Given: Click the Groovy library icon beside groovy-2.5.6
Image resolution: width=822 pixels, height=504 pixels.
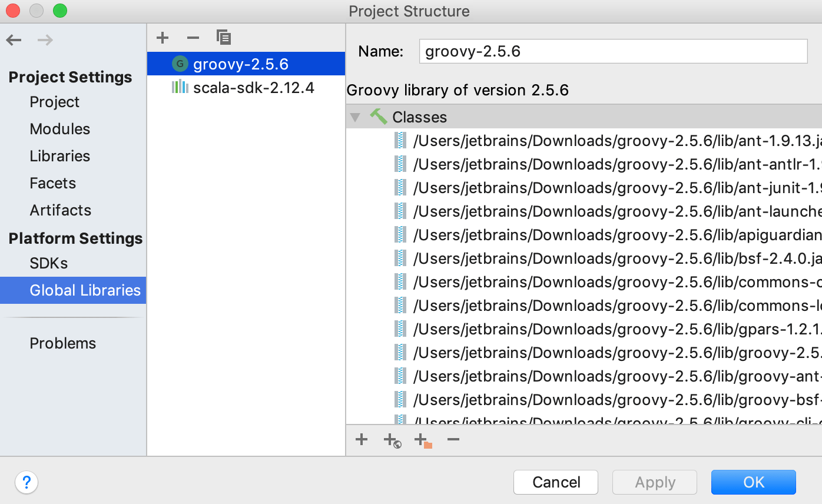Looking at the screenshot, I should [180, 64].
